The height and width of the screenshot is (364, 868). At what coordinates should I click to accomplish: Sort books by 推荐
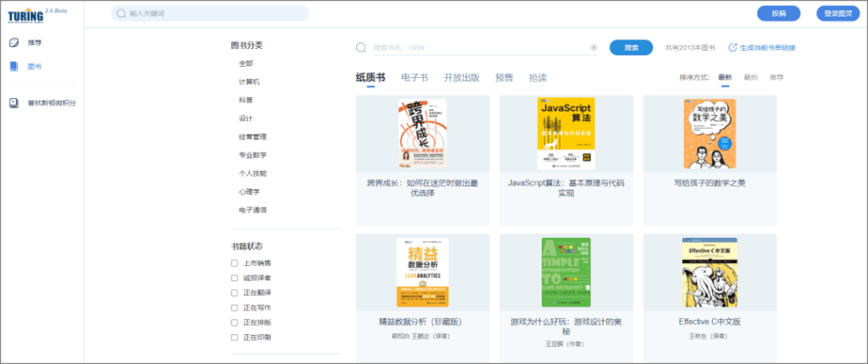click(x=776, y=77)
